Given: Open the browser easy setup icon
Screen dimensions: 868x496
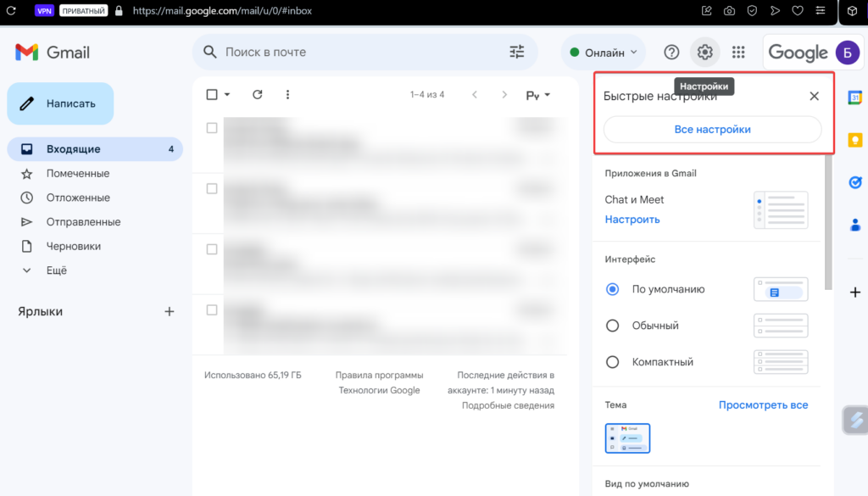Looking at the screenshot, I should click(821, 10).
